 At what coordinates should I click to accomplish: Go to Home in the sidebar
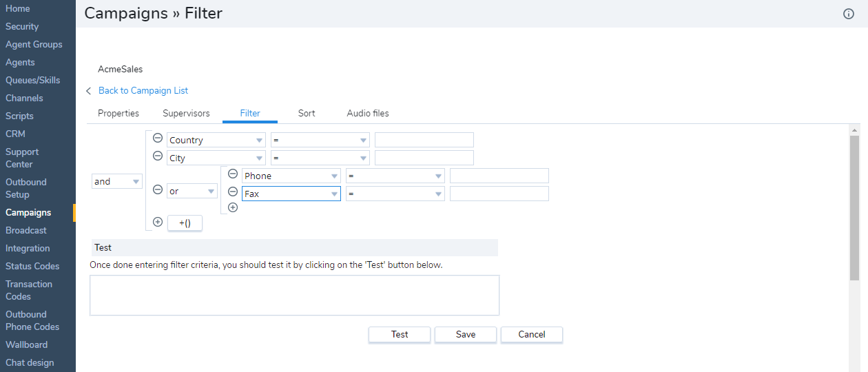click(x=18, y=8)
